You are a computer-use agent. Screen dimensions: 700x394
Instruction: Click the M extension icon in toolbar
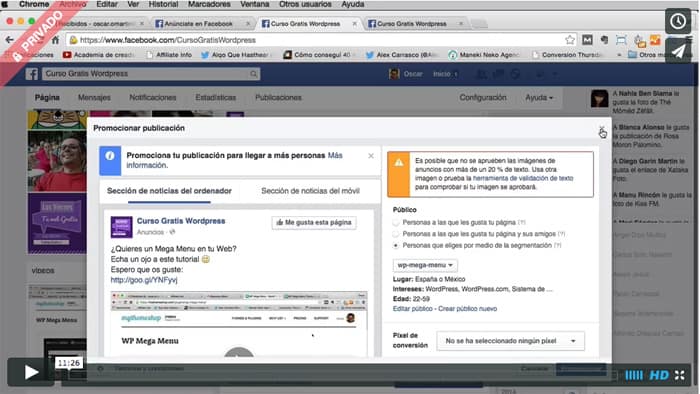[587, 40]
